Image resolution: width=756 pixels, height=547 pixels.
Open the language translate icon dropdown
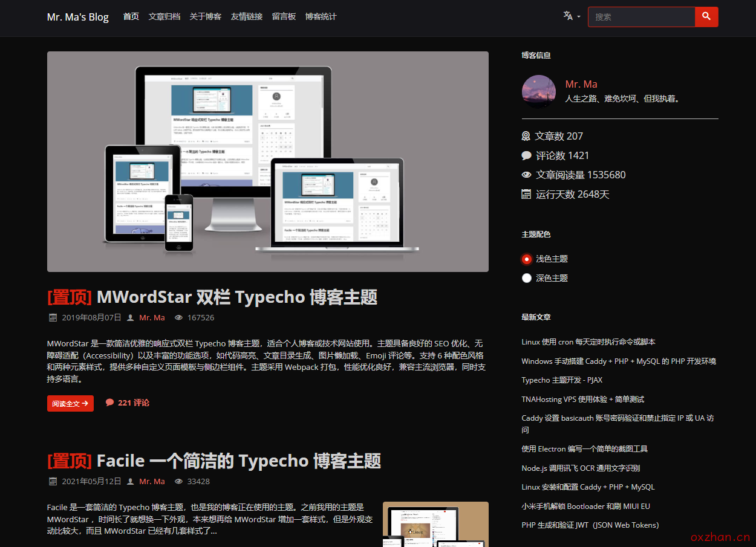[x=572, y=16]
